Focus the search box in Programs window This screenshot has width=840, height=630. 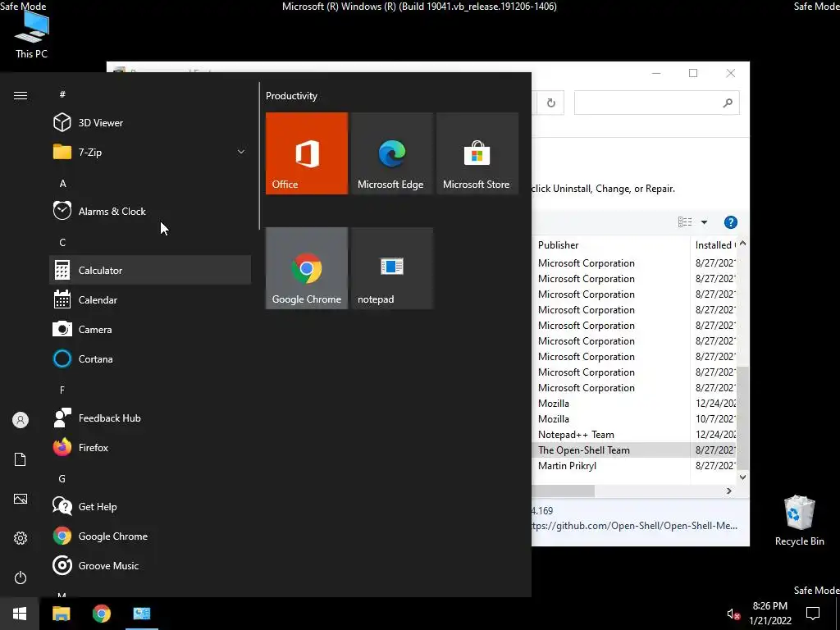point(657,103)
